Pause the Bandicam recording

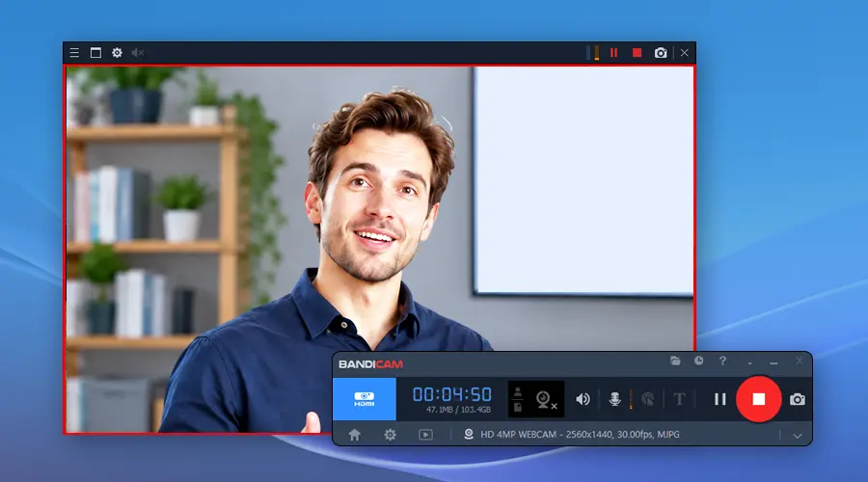click(719, 399)
